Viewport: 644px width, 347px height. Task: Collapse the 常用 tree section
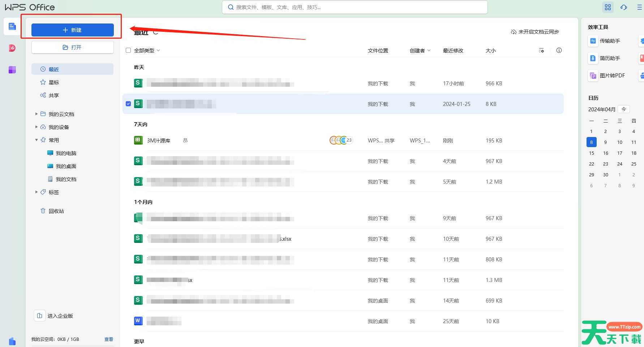37,140
